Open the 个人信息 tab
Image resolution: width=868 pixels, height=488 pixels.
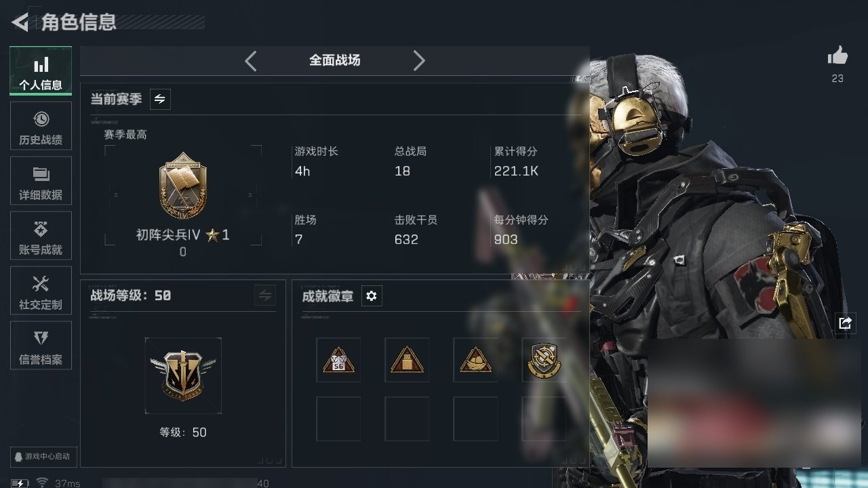41,71
